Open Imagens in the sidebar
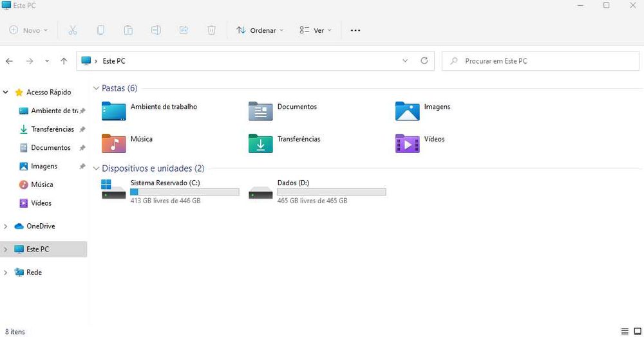 click(38, 166)
